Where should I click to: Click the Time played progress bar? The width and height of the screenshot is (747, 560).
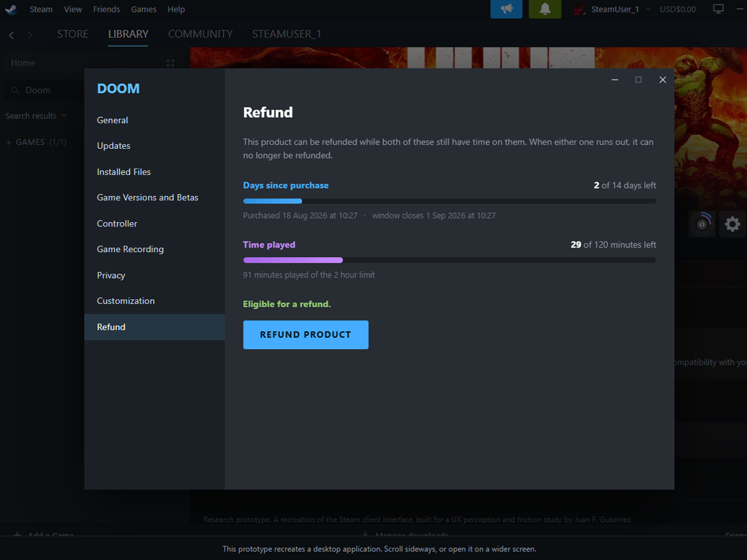click(x=449, y=260)
